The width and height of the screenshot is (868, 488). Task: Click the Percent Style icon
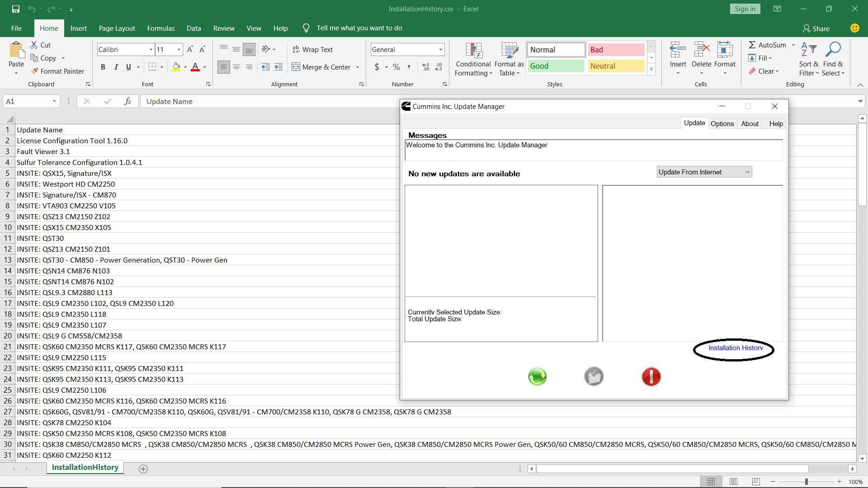click(x=396, y=67)
